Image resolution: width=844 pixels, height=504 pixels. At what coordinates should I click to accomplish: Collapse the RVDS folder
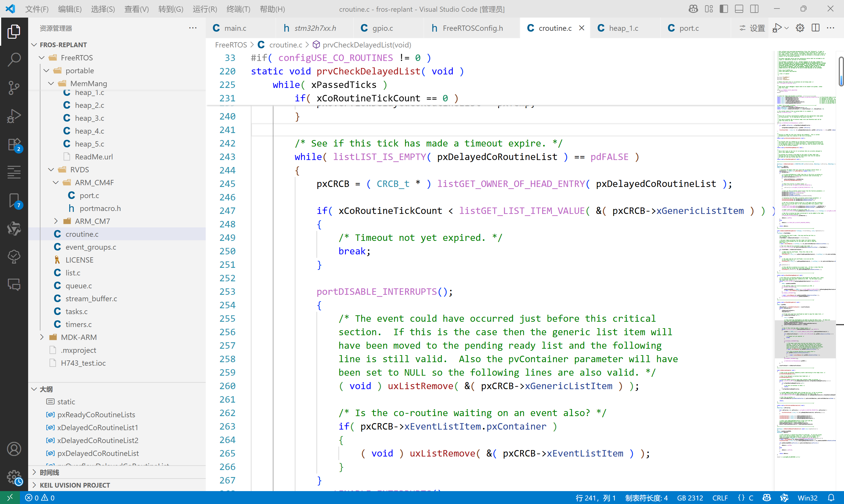point(51,169)
